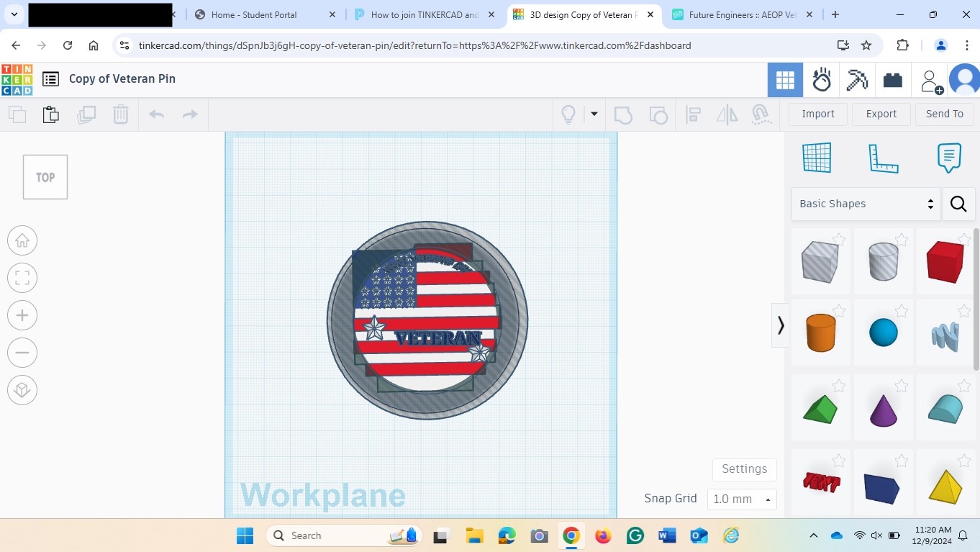Undo the last action
Screen dimensions: 980x552
pos(157,114)
